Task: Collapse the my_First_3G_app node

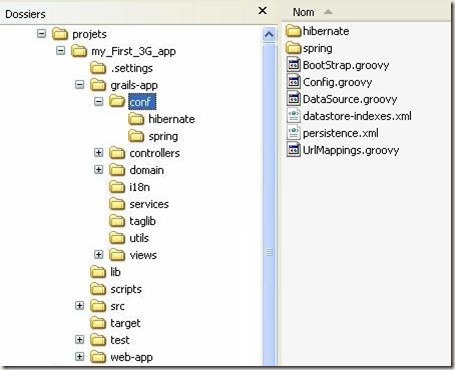Action: pyautogui.click(x=61, y=51)
